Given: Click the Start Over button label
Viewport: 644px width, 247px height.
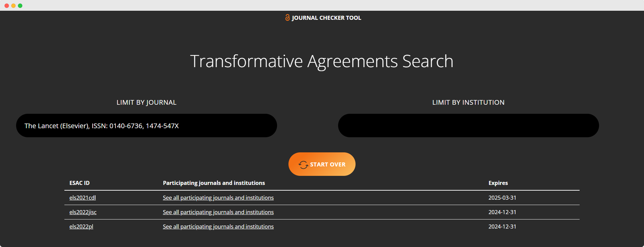Looking at the screenshot, I should tap(328, 164).
